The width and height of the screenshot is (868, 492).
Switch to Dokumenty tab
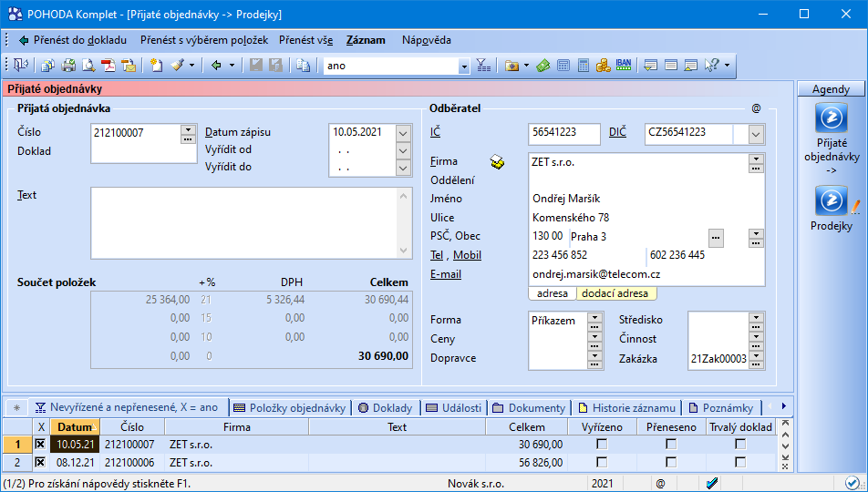coord(529,408)
